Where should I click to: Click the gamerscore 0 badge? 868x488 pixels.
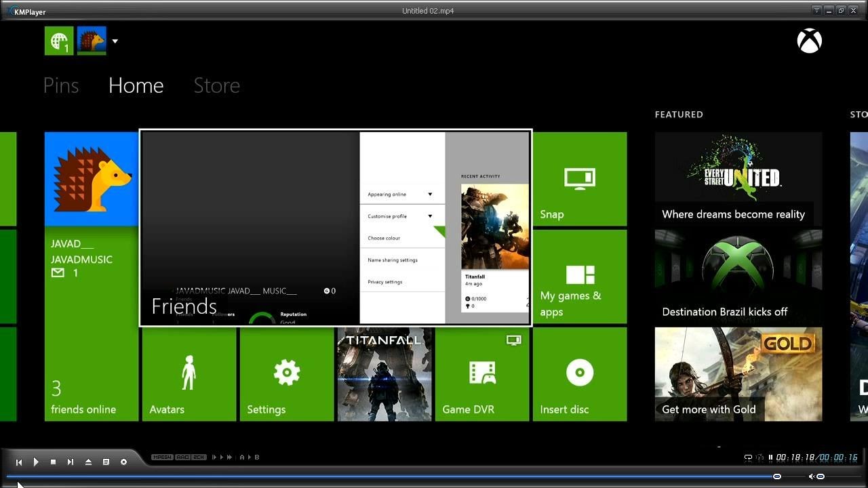click(x=330, y=291)
